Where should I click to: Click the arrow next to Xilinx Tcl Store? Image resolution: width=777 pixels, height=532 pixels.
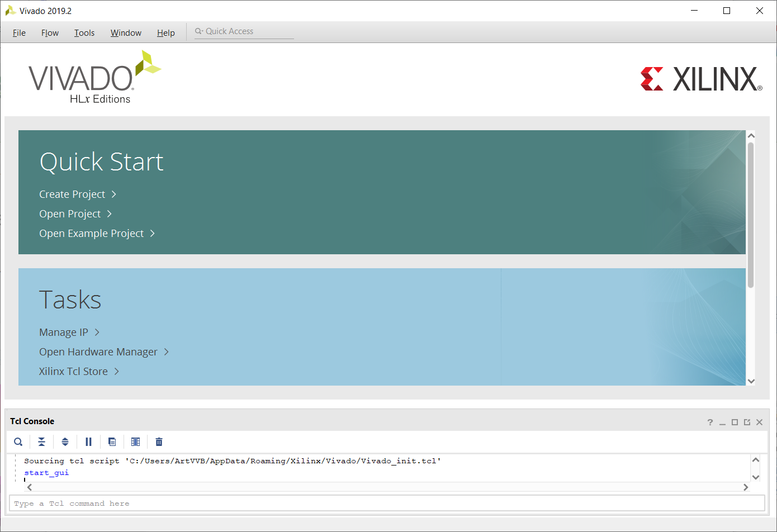click(x=116, y=372)
